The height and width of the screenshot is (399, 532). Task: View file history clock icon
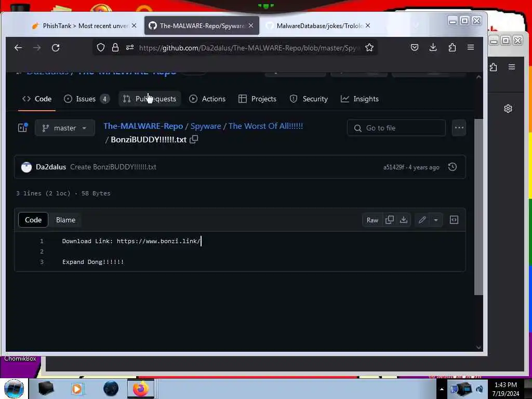click(453, 167)
